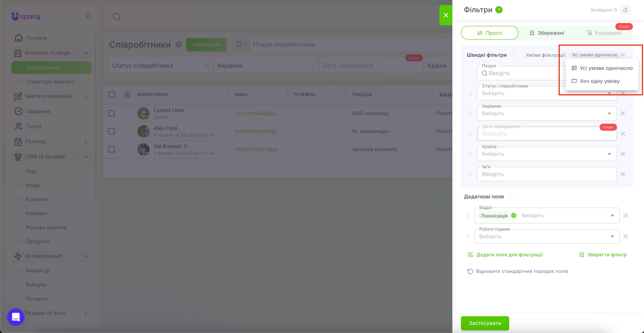Expand Умови фільтрації condition dropdown
The height and width of the screenshot is (333, 644).
pos(598,55)
